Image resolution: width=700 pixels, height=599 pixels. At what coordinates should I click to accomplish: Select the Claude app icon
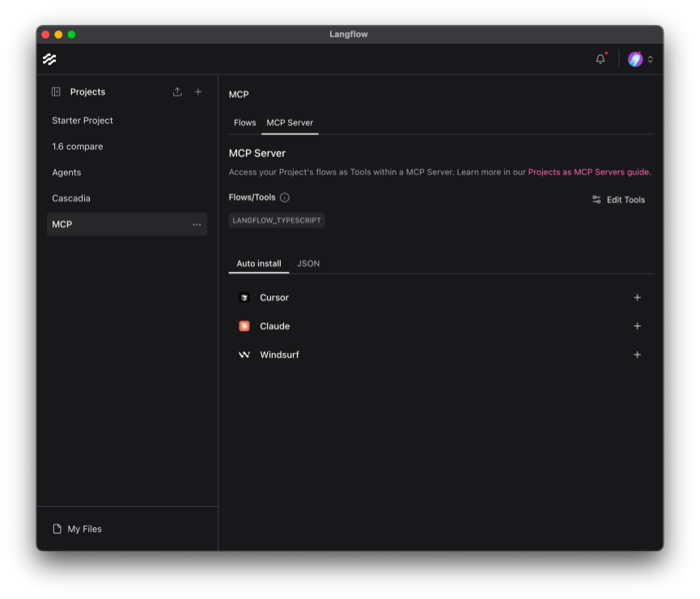point(244,325)
